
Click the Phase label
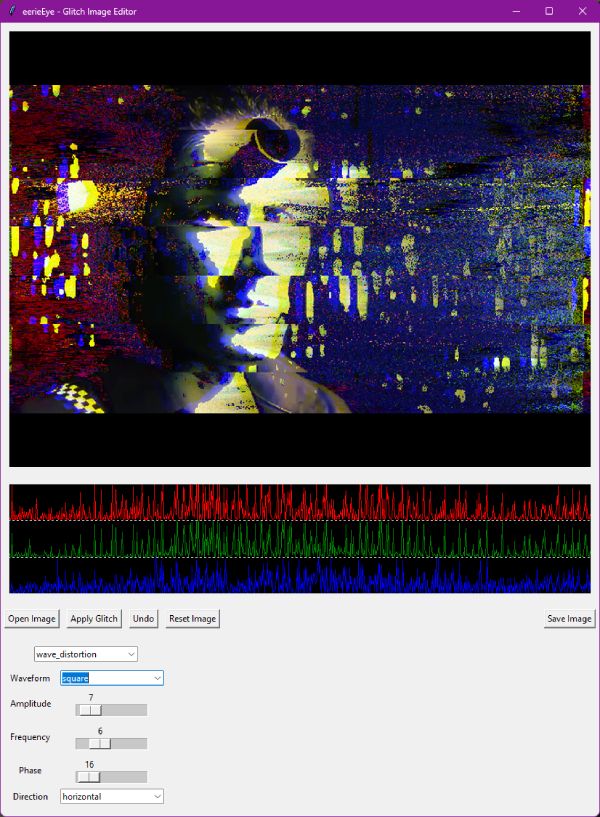coord(30,770)
